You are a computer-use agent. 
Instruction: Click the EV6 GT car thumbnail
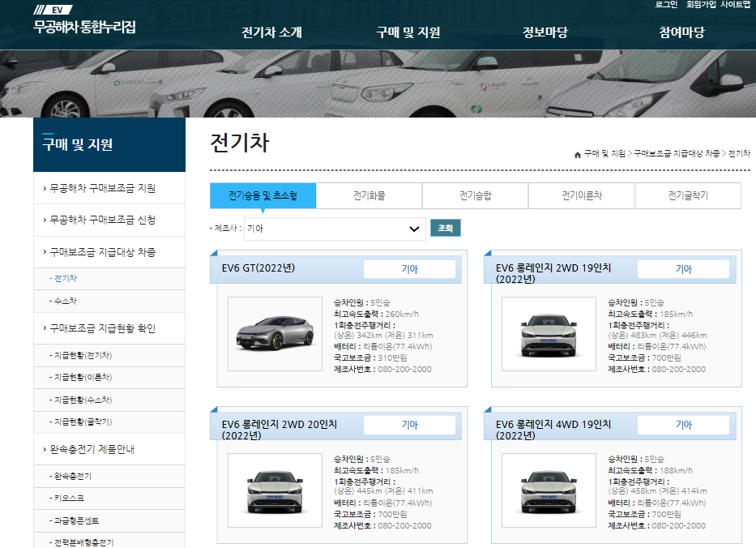click(x=275, y=334)
